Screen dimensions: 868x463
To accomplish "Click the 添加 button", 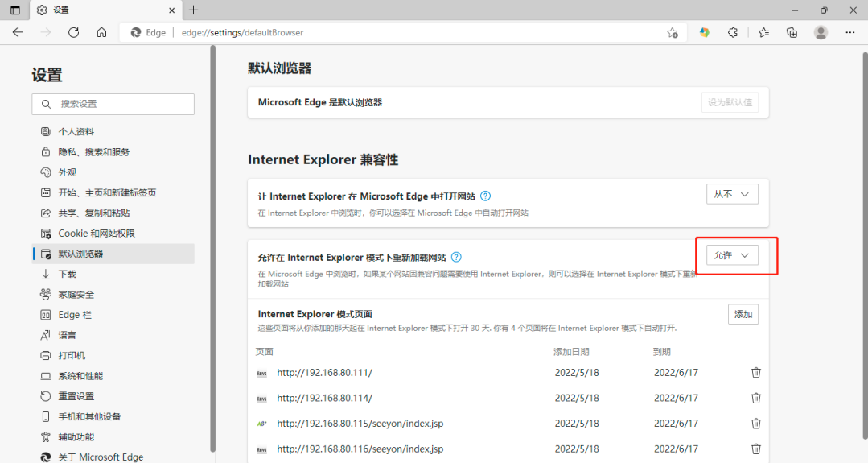I will click(743, 315).
